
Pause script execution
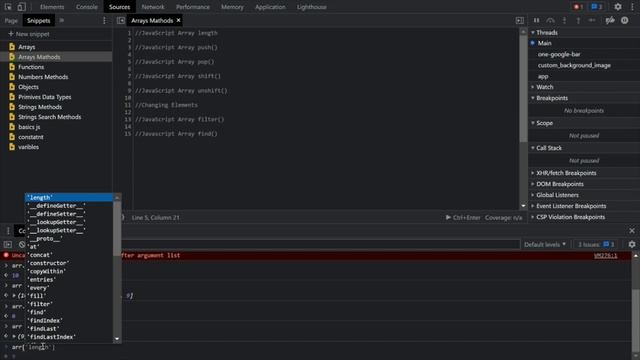536,20
